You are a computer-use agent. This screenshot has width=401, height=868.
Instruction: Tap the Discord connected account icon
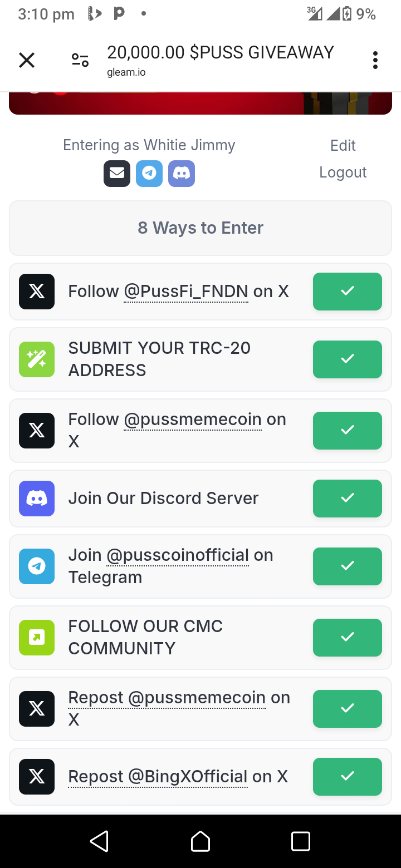182,174
